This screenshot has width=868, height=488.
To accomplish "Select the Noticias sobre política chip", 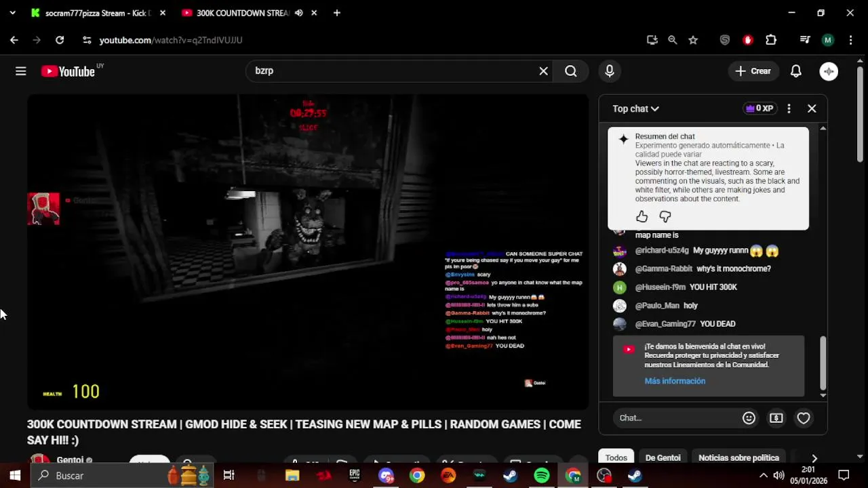I will (x=738, y=457).
